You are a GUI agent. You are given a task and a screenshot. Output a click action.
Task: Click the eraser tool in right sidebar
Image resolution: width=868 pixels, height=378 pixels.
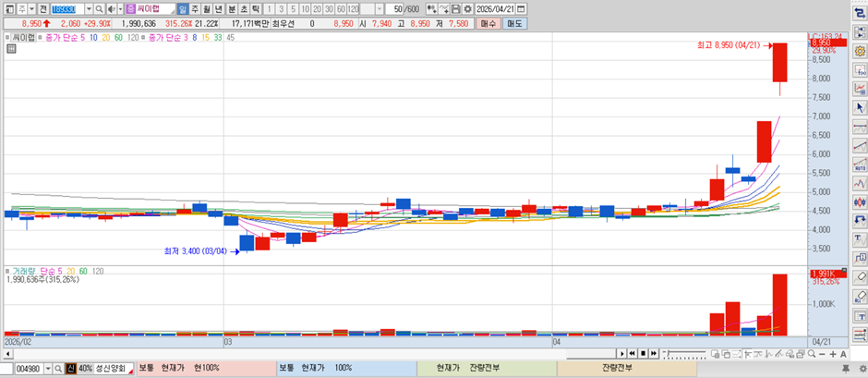tap(860, 277)
